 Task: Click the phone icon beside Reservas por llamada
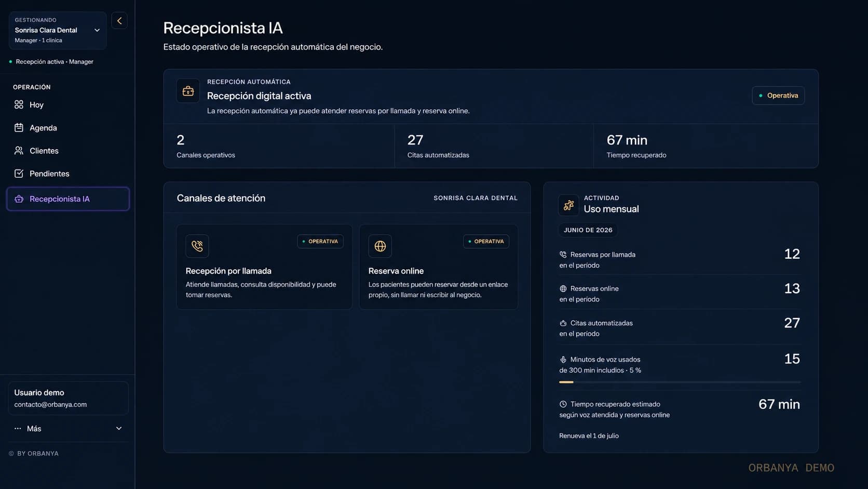pos(563,255)
